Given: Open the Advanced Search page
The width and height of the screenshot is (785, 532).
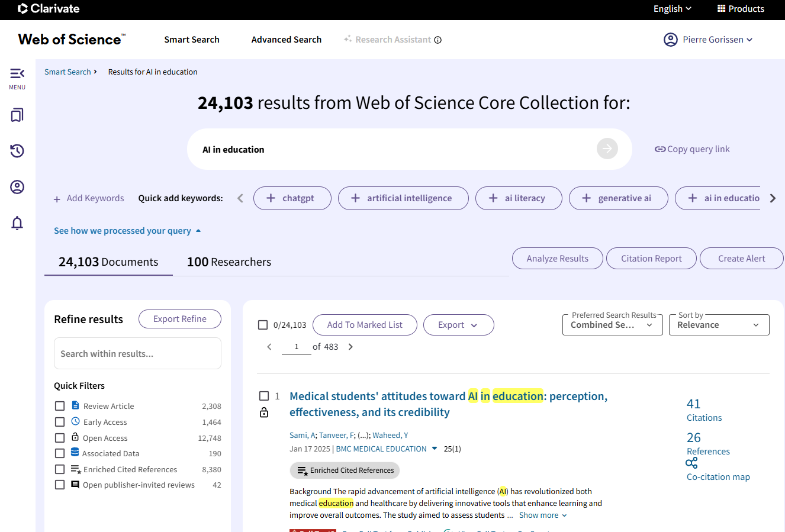Looking at the screenshot, I should click(x=286, y=40).
